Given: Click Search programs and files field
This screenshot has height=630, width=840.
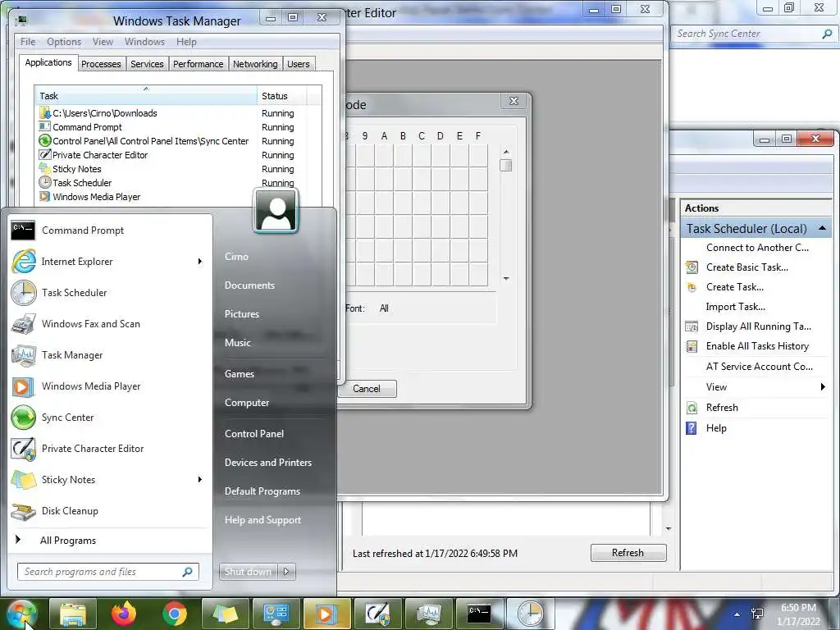Looking at the screenshot, I should click(107, 572).
